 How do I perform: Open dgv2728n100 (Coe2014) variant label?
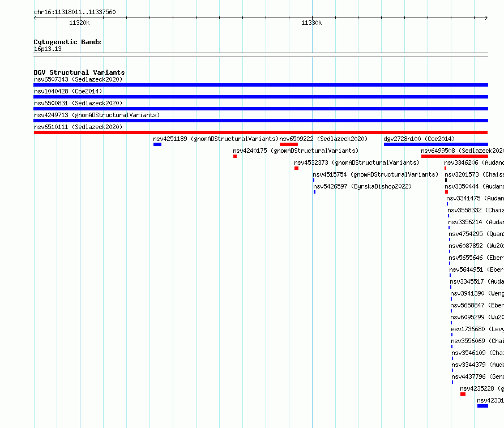tap(419, 139)
